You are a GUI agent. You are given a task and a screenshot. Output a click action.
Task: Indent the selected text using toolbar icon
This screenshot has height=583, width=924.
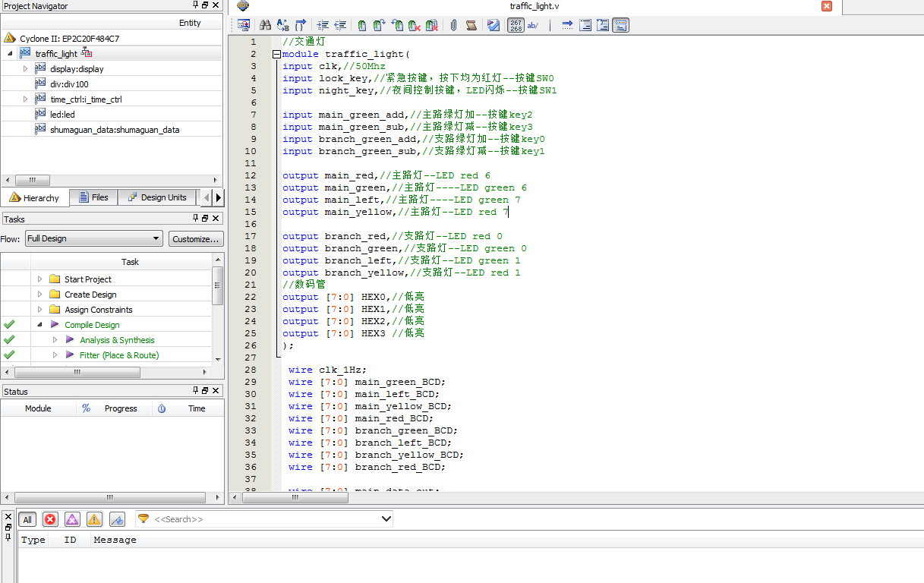322,25
